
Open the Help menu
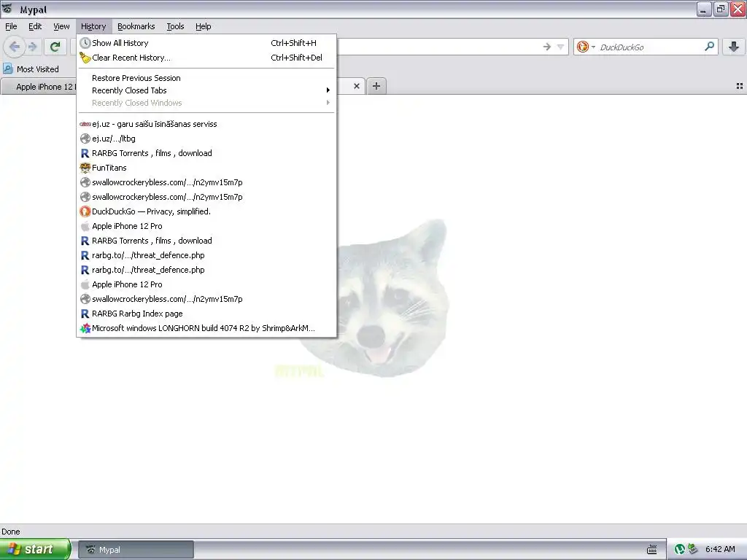[204, 26]
